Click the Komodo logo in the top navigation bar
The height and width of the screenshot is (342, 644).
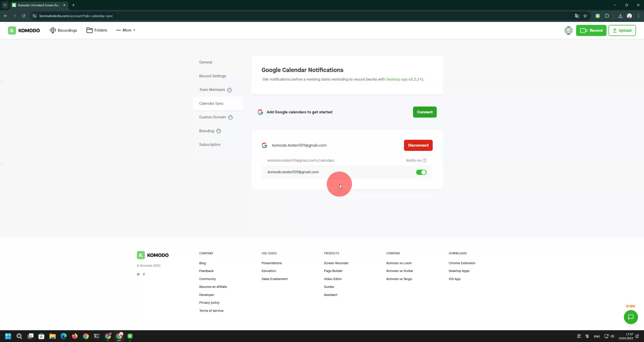[x=24, y=30]
